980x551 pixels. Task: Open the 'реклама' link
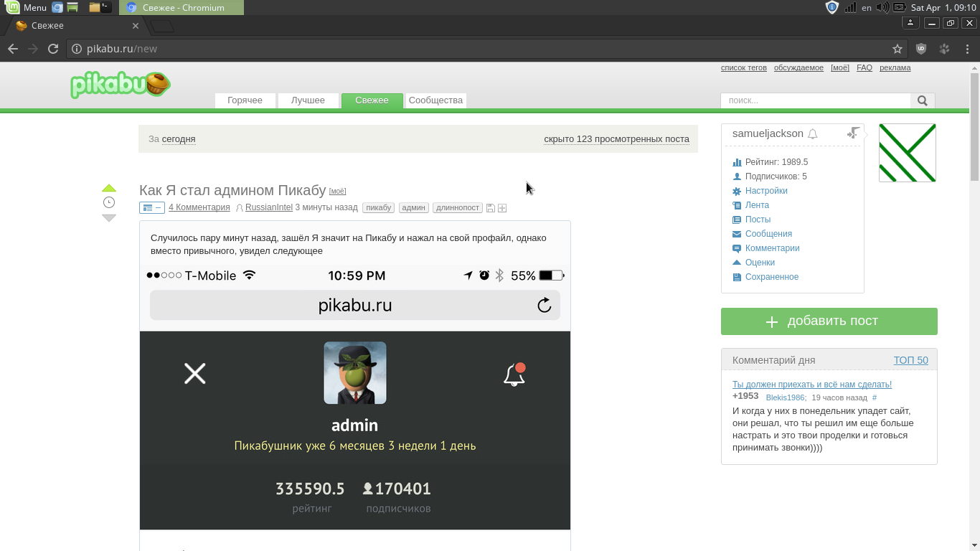895,68
